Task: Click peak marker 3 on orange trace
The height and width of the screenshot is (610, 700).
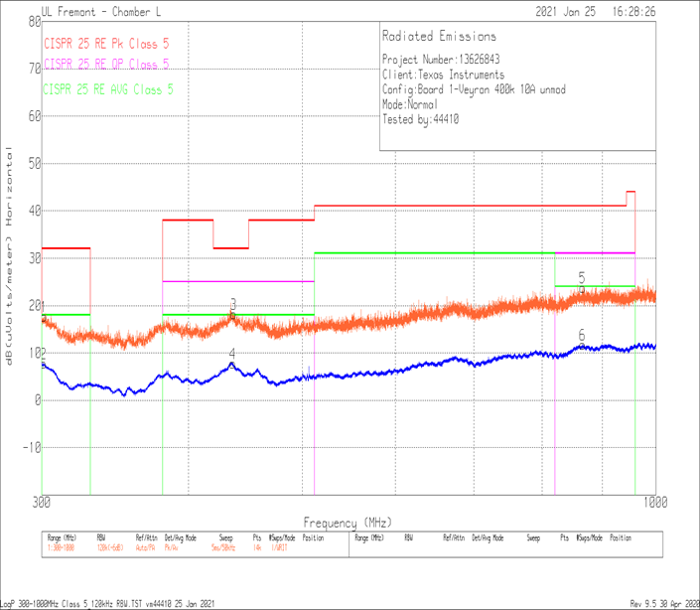Action: click(233, 305)
